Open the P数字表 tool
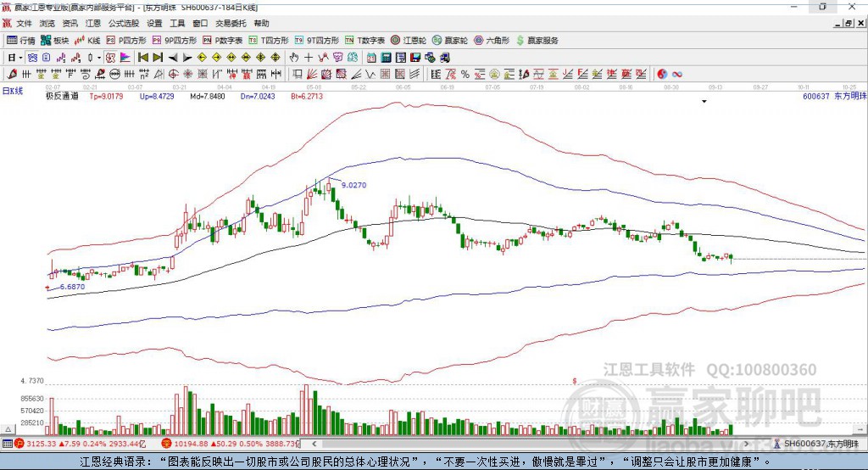 pos(223,41)
